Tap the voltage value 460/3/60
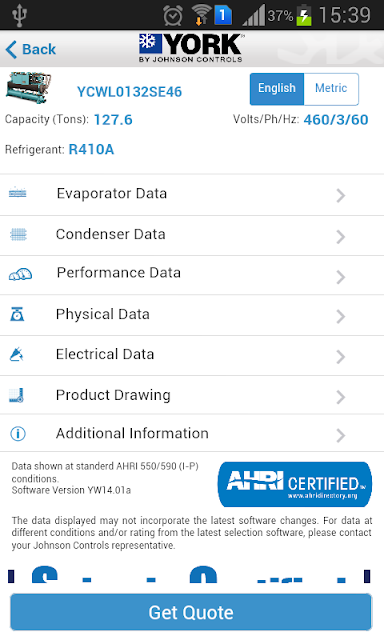The width and height of the screenshot is (384, 640). coord(336,120)
